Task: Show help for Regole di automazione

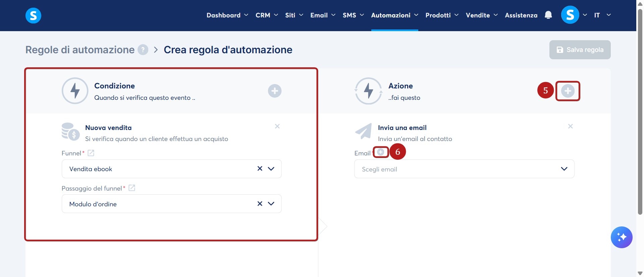Action: 143,50
